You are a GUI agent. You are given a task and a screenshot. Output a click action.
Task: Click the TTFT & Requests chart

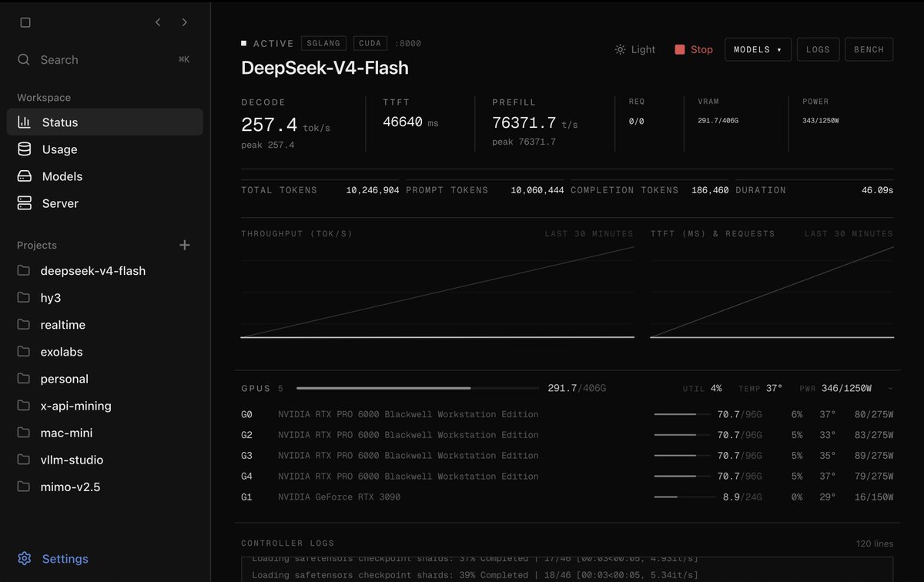pos(772,293)
